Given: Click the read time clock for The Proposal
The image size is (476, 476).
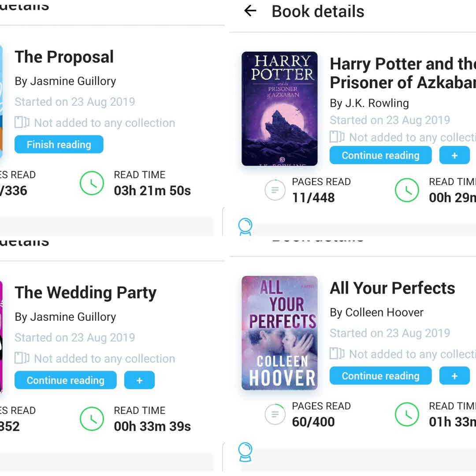Looking at the screenshot, I should (x=92, y=183).
